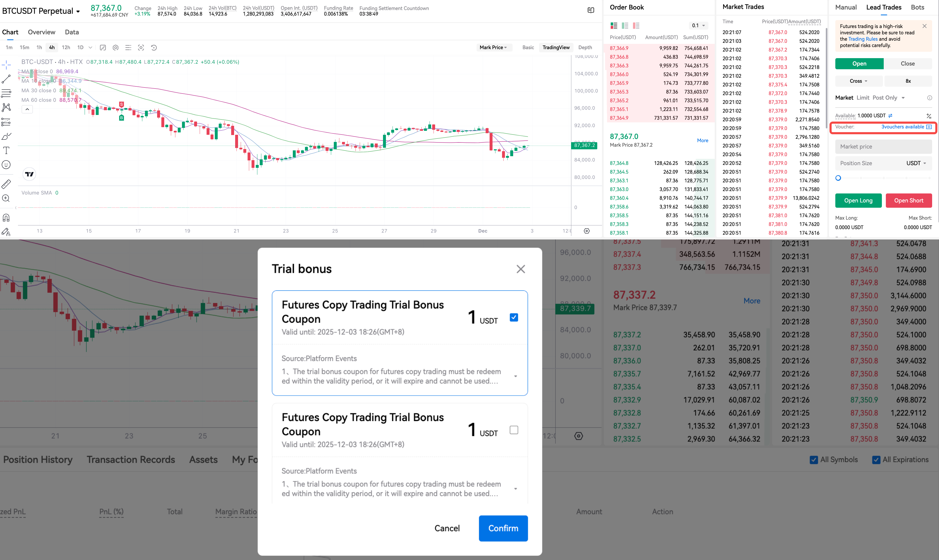Click the chart reset history icon

click(154, 48)
